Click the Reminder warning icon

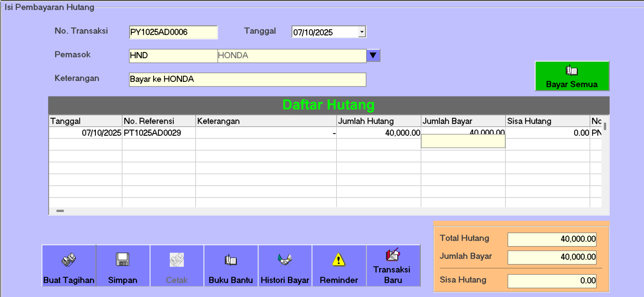[339, 260]
